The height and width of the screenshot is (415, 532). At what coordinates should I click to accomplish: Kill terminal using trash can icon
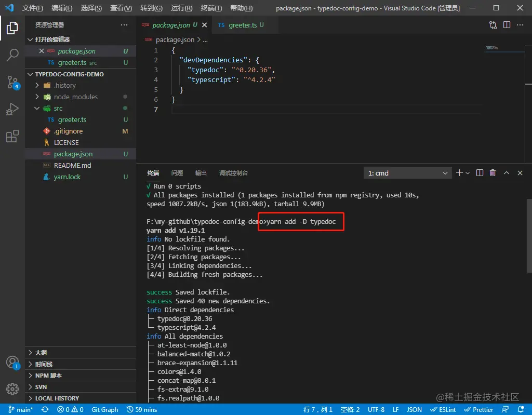[x=493, y=173]
